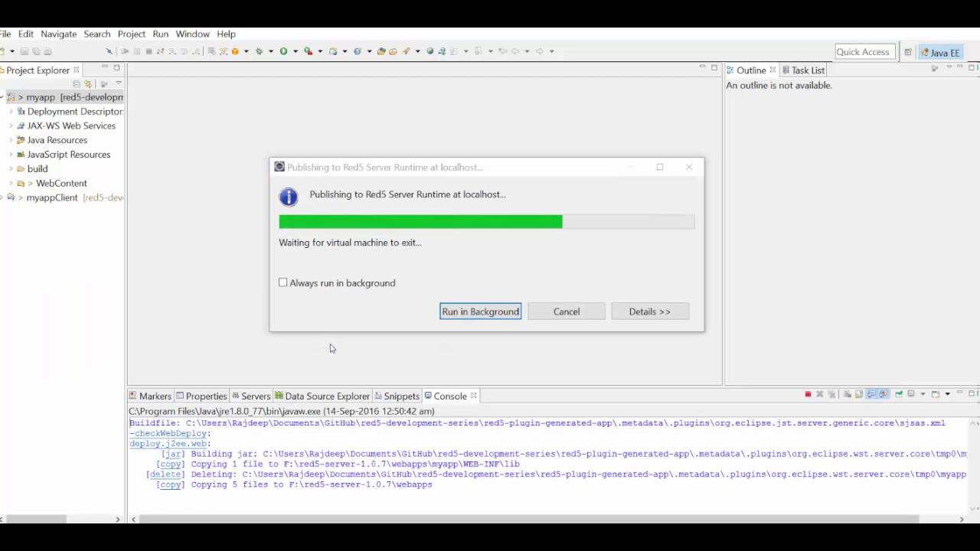Click the Details >> button
Viewport: 980px width, 551px height.
point(649,311)
